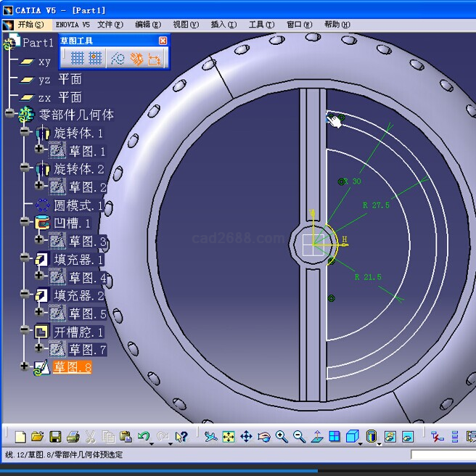Select the Fit All In view icon
Image resolution: width=476 pixels, height=476 pixels.
[x=229, y=437]
